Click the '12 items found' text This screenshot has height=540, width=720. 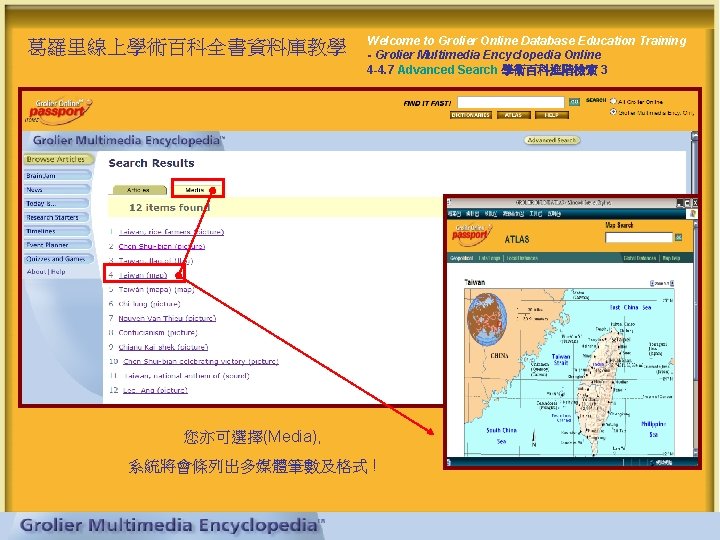click(169, 208)
